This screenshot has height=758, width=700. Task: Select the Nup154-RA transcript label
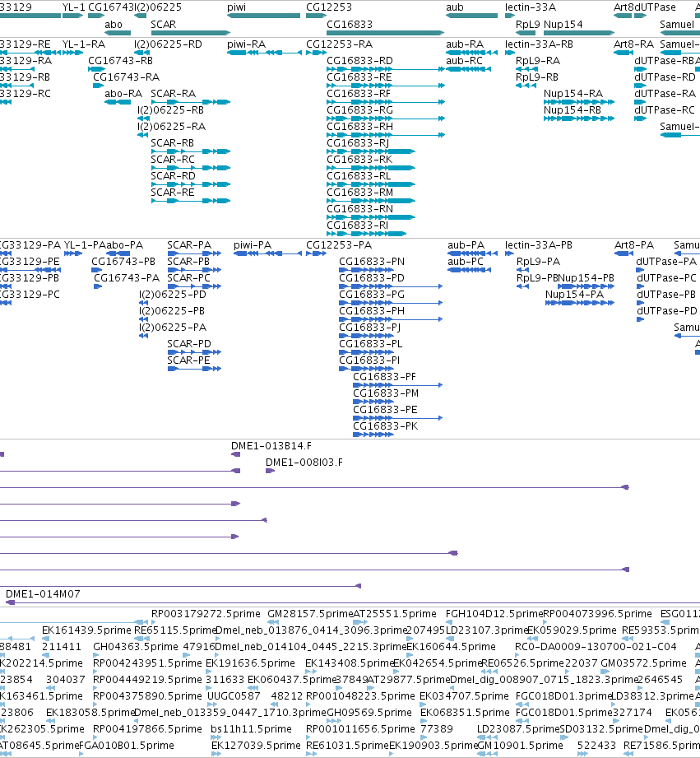pos(573,94)
